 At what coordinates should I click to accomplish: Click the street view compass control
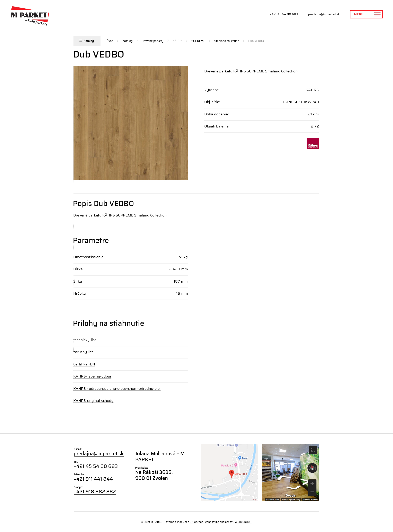pos(312,468)
